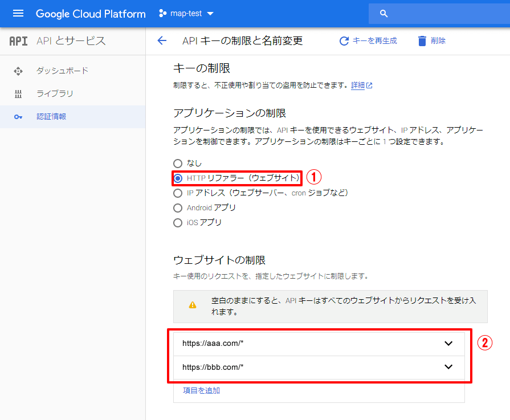Expand the https://bbb.com/* entry chevron
The image size is (510, 420).
(448, 367)
